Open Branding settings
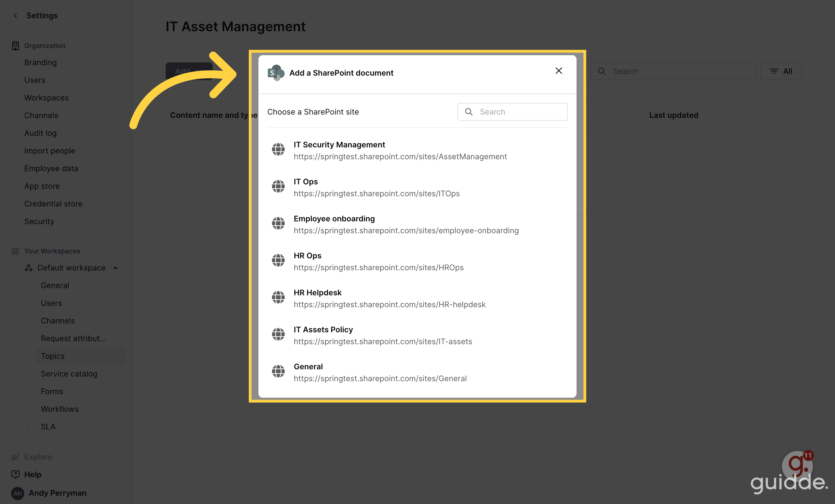835x504 pixels. (x=41, y=62)
